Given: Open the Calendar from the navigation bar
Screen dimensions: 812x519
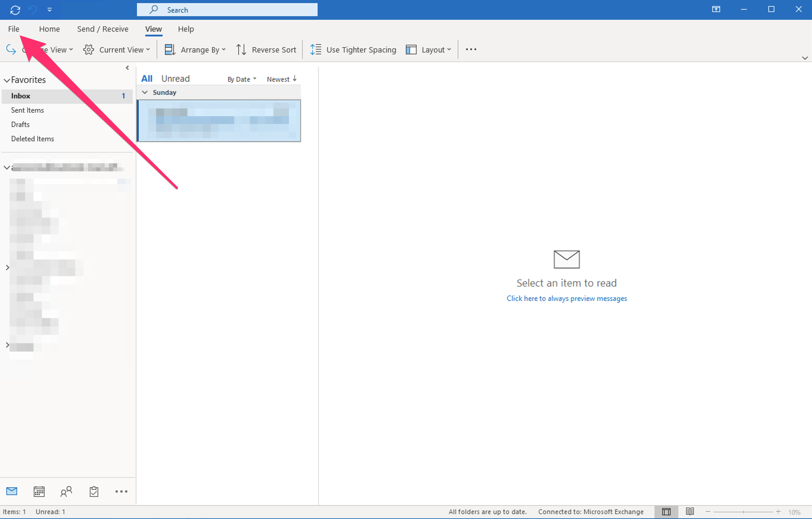Looking at the screenshot, I should [39, 491].
